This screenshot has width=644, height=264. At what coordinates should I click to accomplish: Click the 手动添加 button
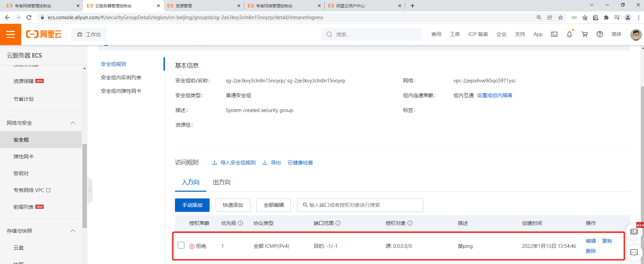coord(192,205)
